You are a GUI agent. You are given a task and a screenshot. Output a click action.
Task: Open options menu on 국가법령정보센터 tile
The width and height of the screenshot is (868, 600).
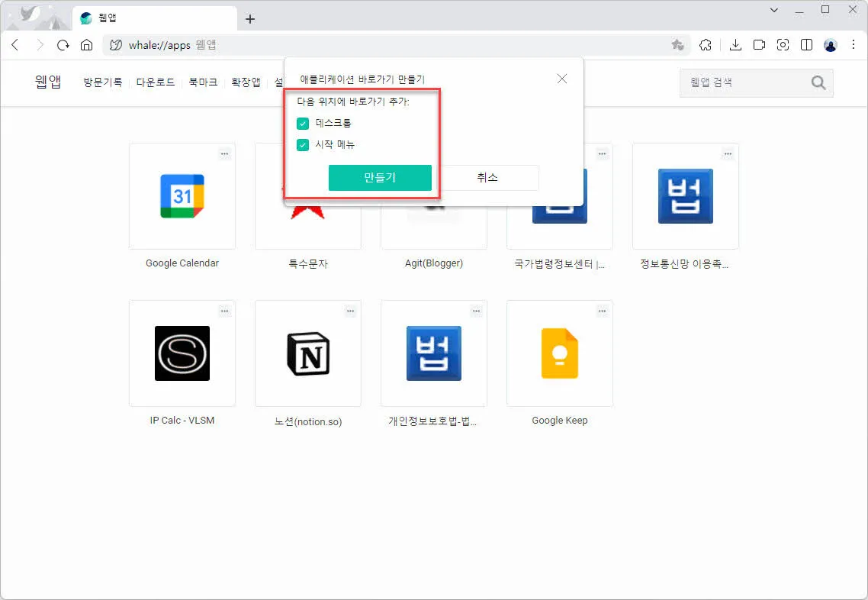coord(603,154)
